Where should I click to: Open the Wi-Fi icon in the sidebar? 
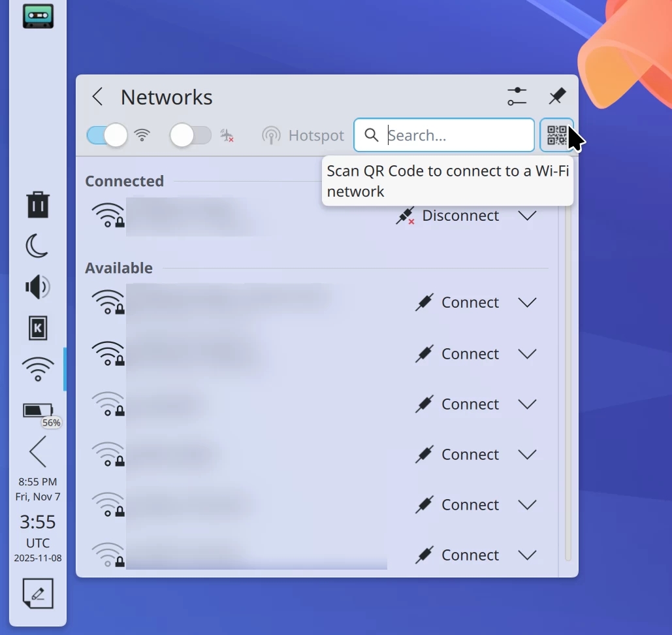coord(37,368)
